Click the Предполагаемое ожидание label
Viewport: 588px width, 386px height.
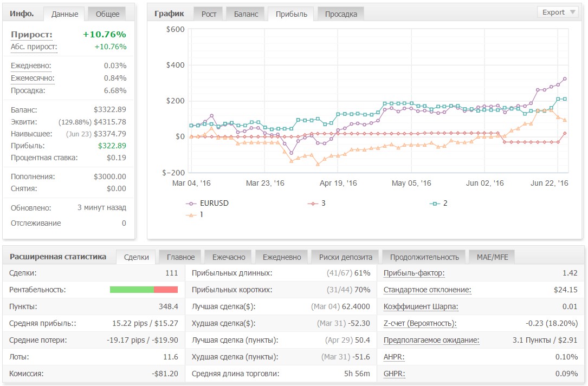point(431,341)
